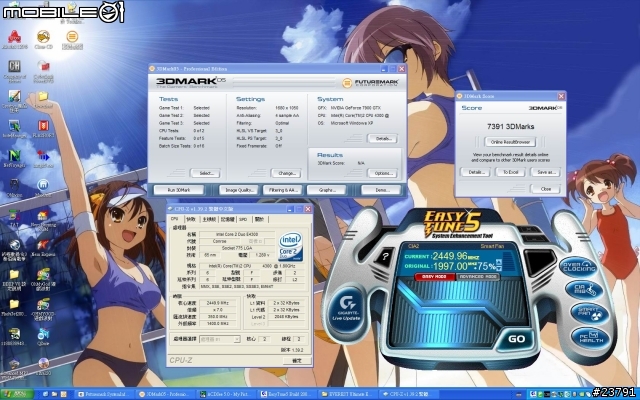
Task: Open the 快取 (cache) tab in CPU-Z
Action: pos(190,219)
